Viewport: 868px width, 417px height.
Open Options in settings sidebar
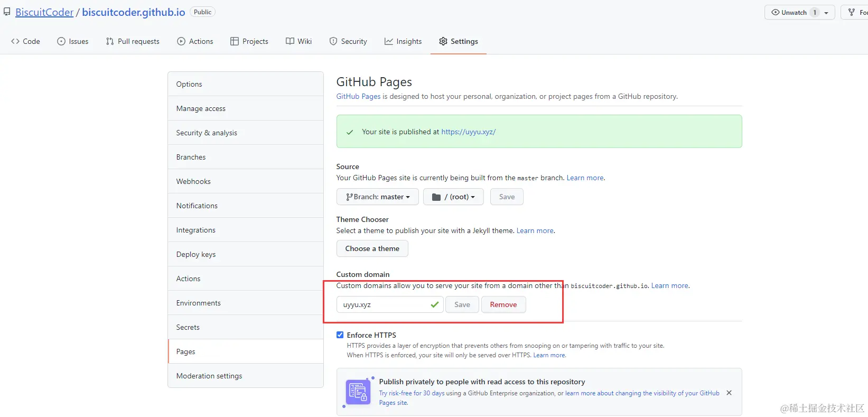(246, 84)
